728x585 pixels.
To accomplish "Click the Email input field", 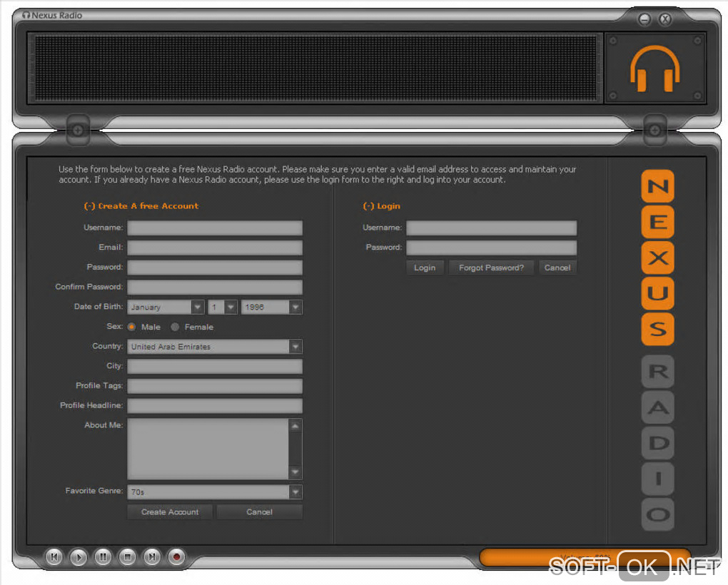I will coord(215,248).
